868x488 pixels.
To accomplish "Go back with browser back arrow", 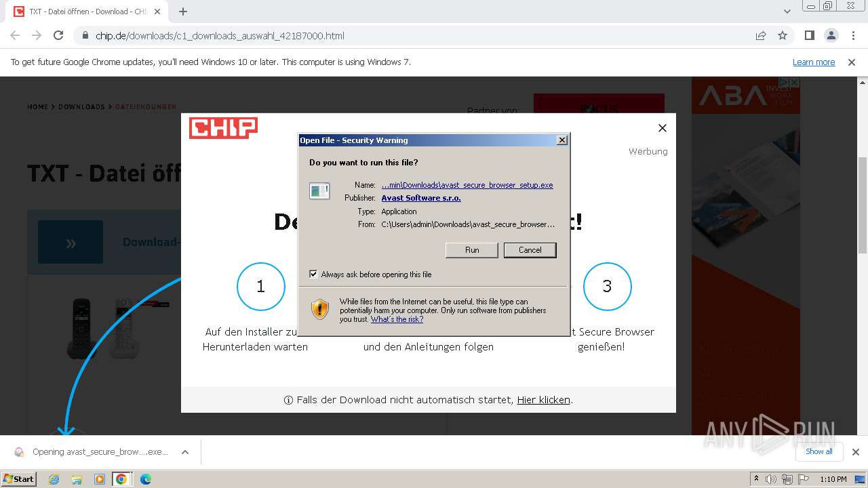I will pyautogui.click(x=15, y=35).
